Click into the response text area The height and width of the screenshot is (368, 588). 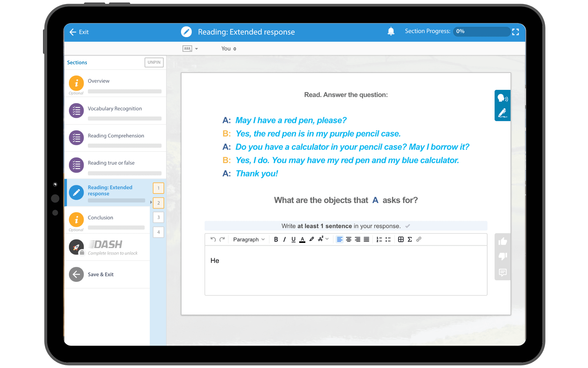point(346,270)
